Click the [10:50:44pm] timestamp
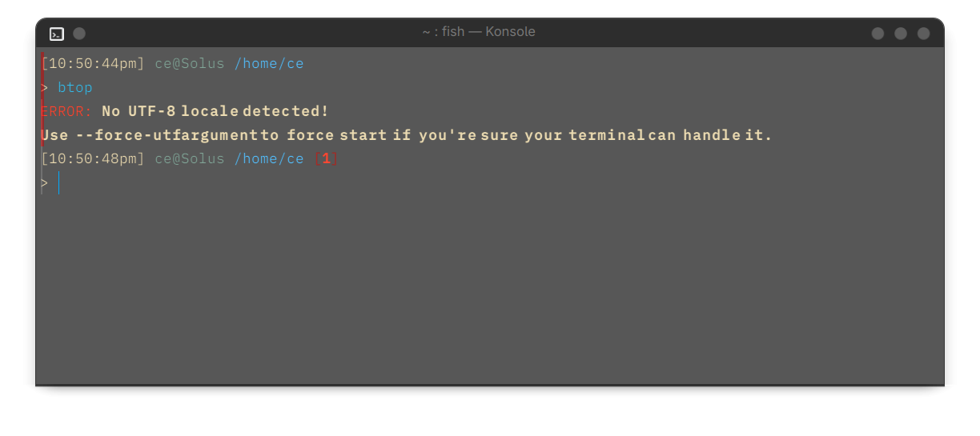The image size is (980, 436). tap(93, 63)
